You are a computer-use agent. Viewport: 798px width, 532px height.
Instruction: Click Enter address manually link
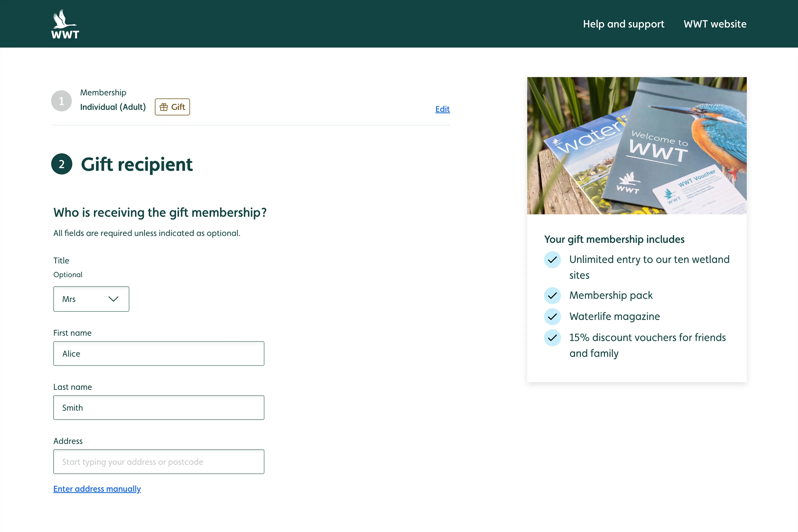(x=97, y=489)
